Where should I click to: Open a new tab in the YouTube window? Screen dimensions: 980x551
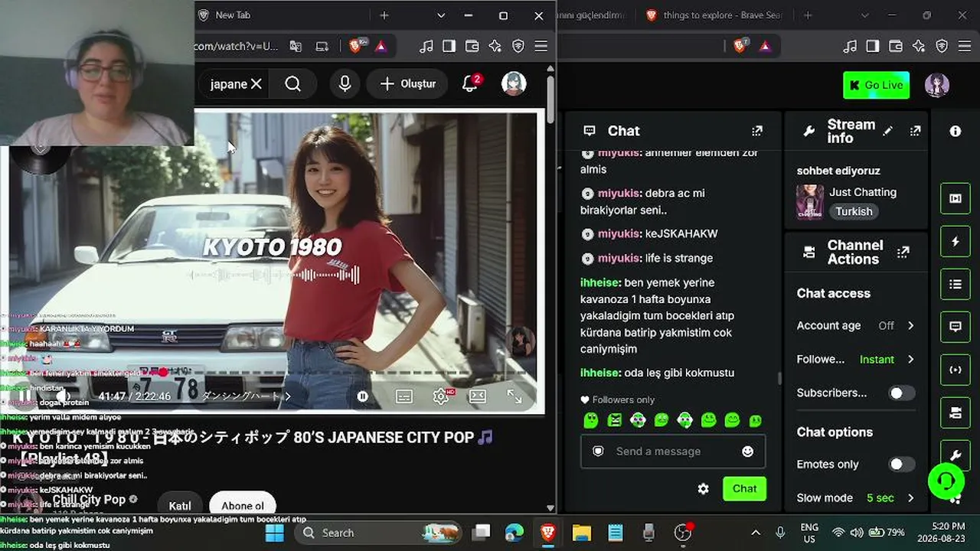[384, 15]
